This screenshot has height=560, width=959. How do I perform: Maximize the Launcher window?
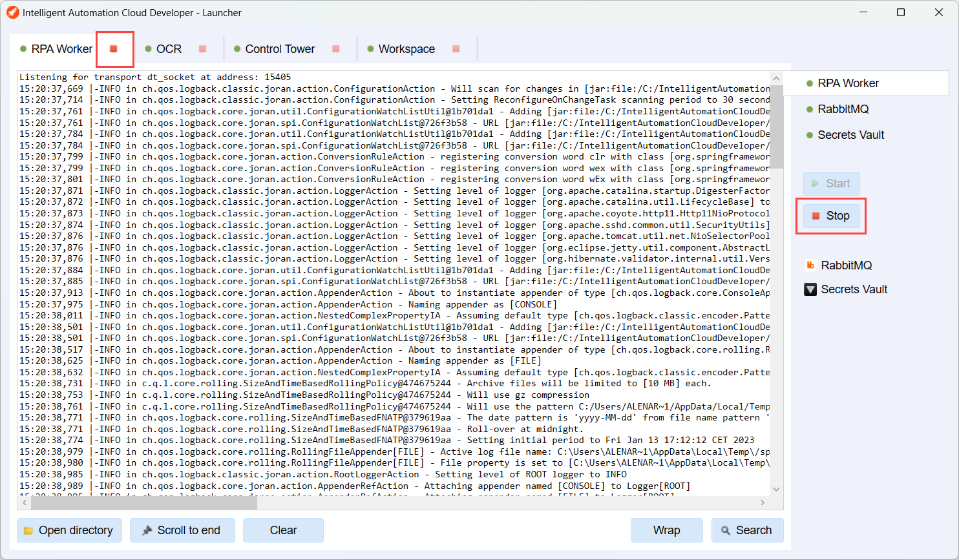click(901, 12)
